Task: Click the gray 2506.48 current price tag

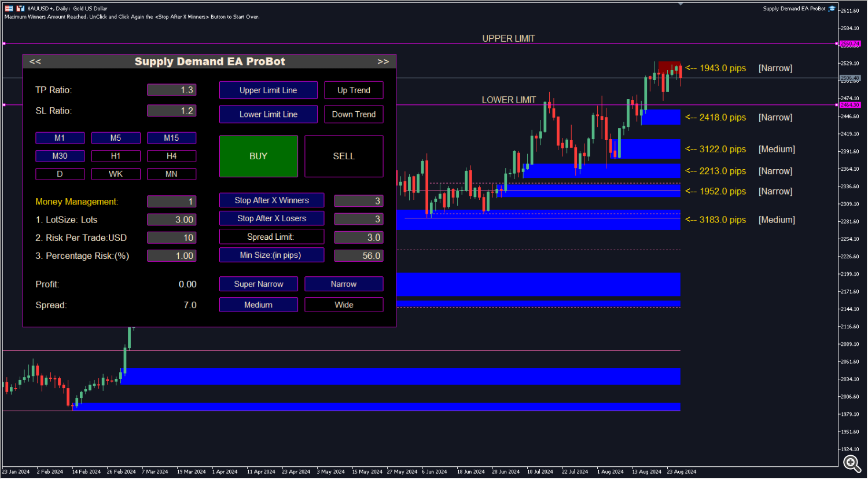Action: point(849,78)
